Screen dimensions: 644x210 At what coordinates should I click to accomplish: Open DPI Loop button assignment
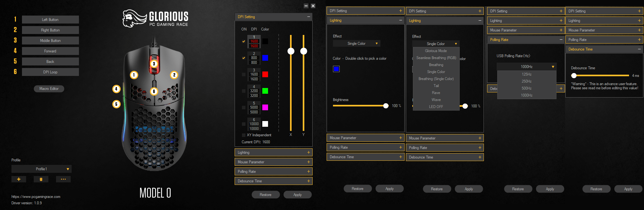click(50, 72)
